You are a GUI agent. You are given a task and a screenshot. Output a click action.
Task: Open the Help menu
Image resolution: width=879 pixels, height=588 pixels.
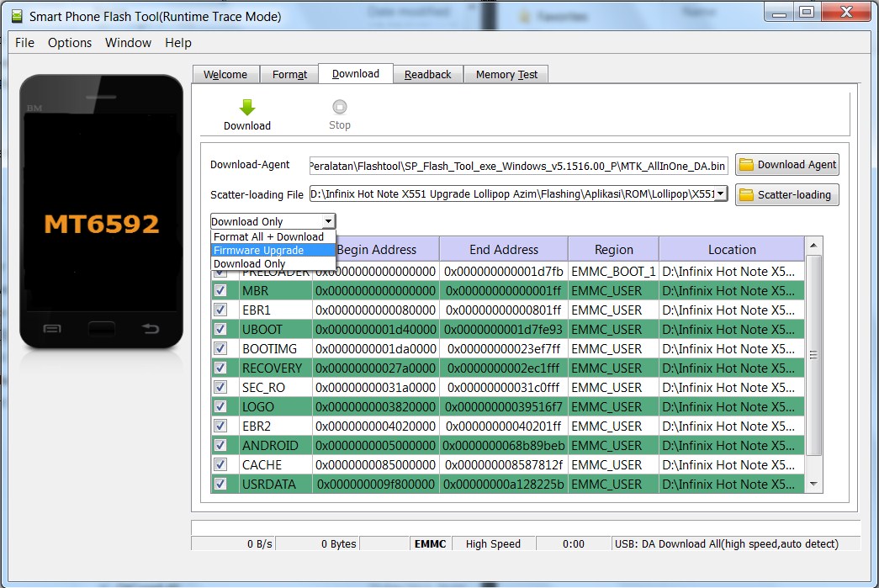click(x=178, y=43)
